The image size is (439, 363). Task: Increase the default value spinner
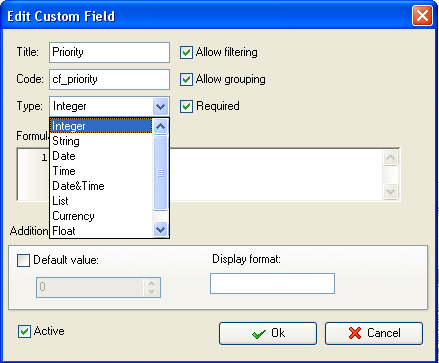[x=152, y=283]
